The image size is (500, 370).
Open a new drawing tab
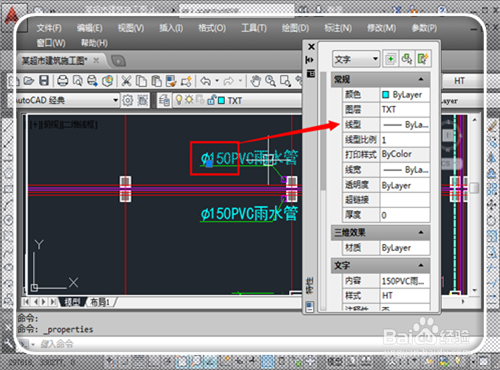pos(118,61)
